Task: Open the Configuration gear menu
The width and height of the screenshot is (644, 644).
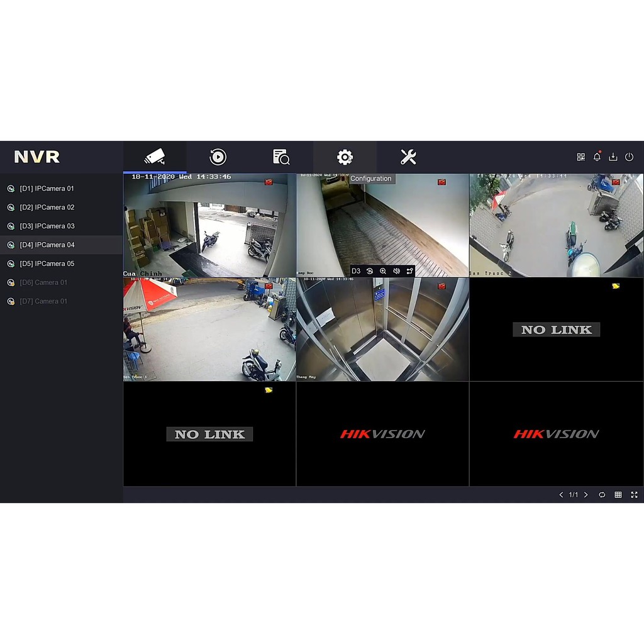Action: click(x=345, y=157)
